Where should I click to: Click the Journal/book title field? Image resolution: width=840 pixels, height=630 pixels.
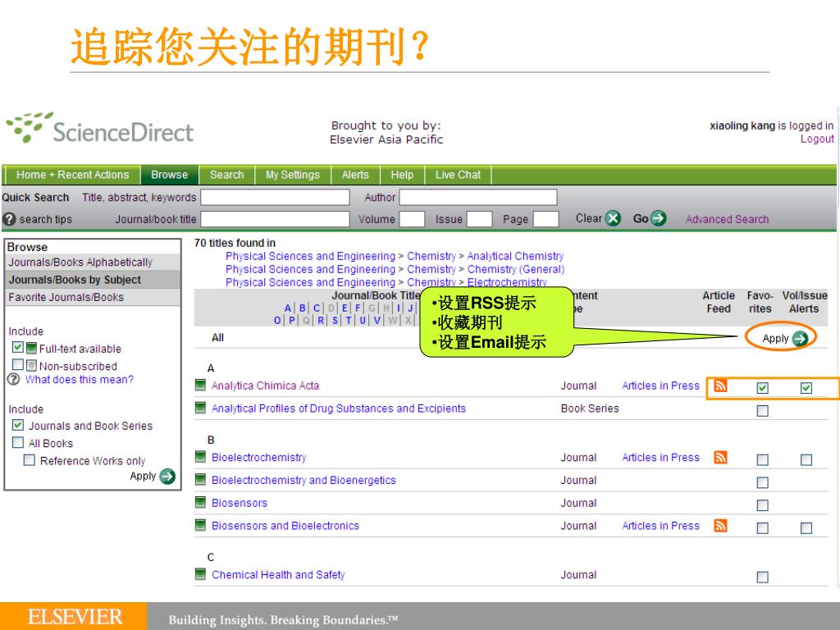[275, 218]
